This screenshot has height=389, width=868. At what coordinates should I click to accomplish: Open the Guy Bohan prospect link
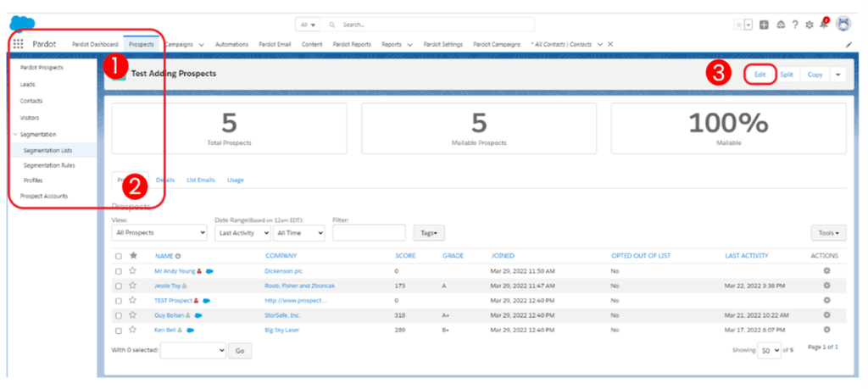tap(169, 315)
